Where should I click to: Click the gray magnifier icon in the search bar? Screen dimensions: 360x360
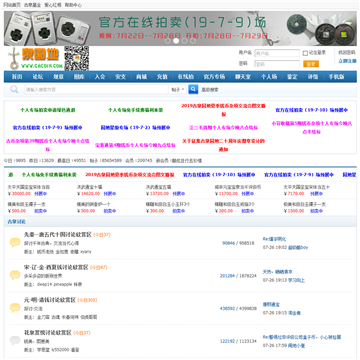click(x=14, y=89)
